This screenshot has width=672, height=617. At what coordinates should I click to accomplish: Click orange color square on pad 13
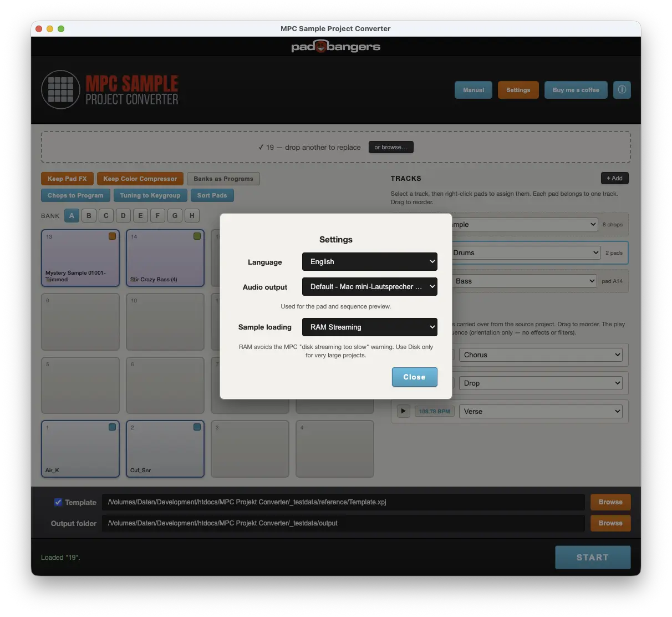112,236
